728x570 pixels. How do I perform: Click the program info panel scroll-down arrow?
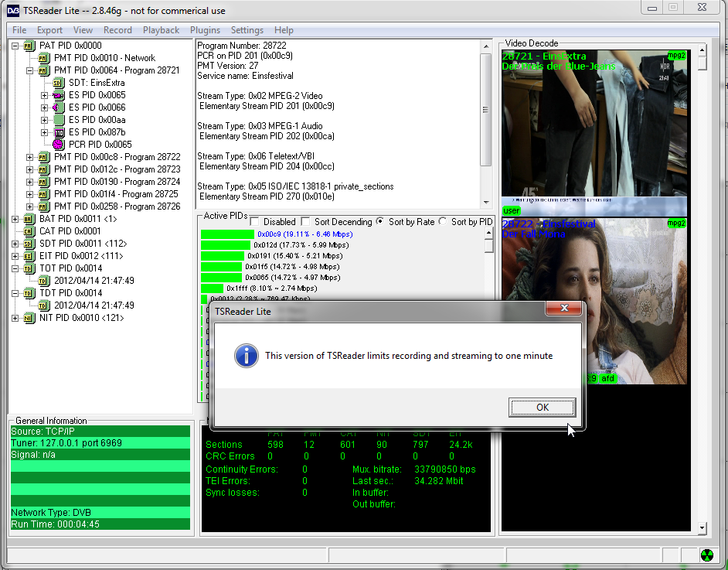[485, 203]
